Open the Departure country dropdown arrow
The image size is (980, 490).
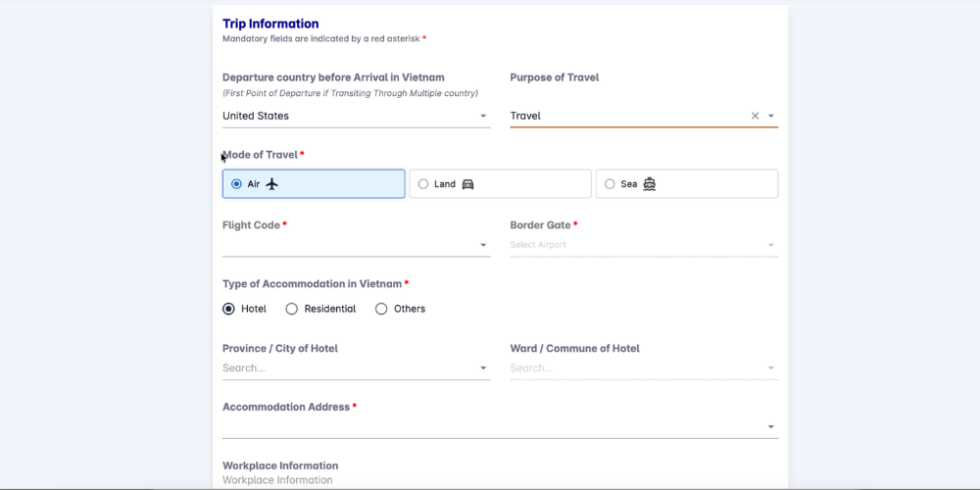pyautogui.click(x=483, y=117)
